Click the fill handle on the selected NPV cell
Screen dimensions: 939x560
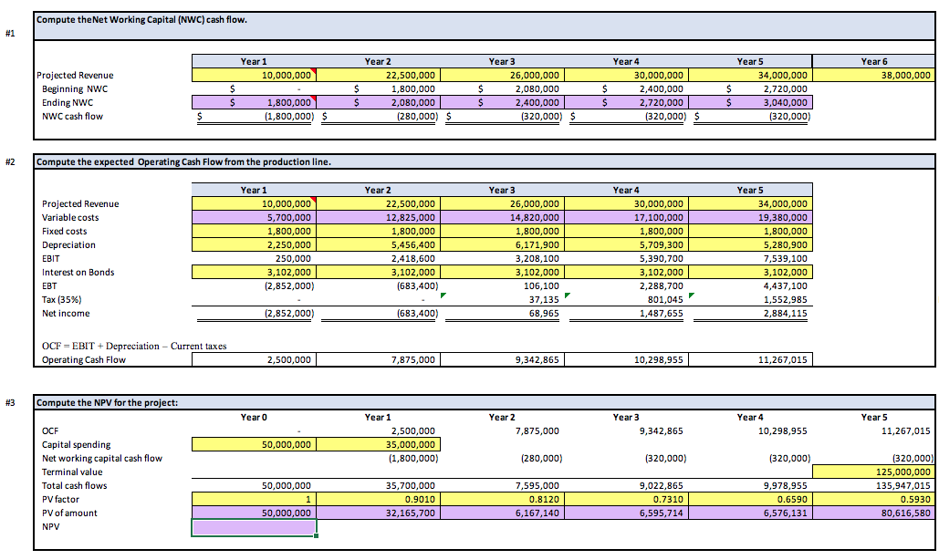click(316, 534)
